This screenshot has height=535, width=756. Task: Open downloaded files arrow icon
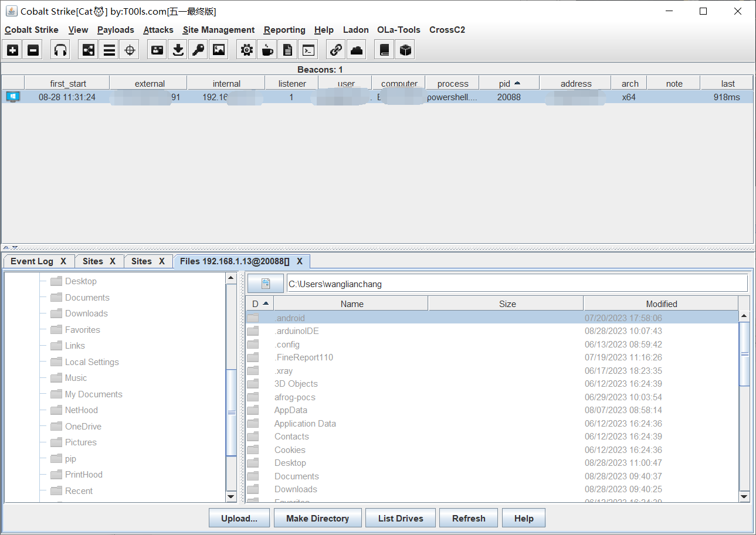click(x=178, y=50)
